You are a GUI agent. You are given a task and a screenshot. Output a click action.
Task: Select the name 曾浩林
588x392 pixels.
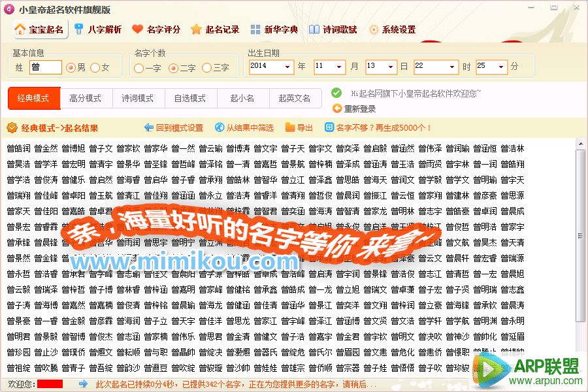click(512, 148)
